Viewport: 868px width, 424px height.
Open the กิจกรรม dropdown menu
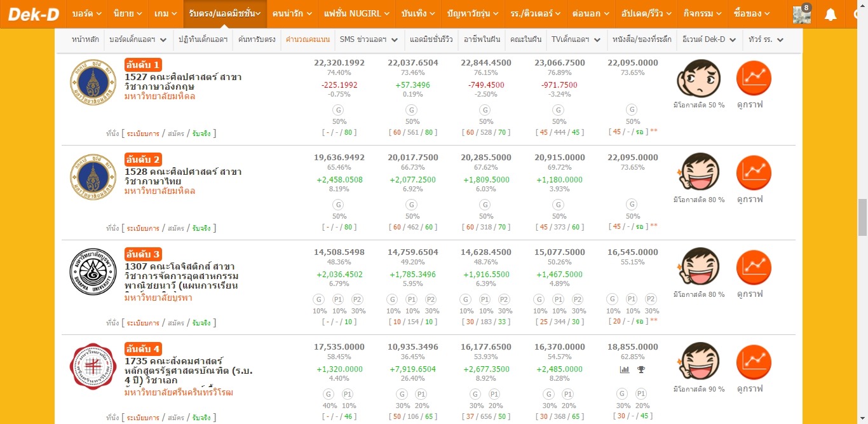point(702,13)
